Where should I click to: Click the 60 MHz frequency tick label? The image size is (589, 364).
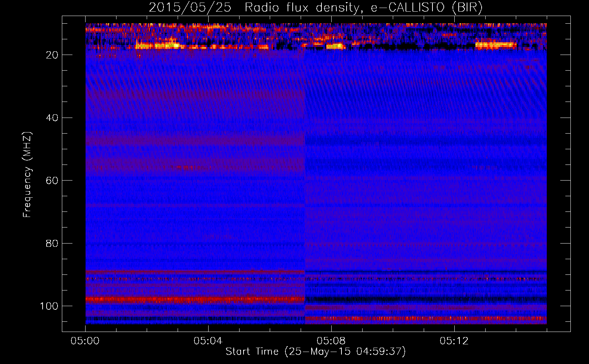[52, 181]
